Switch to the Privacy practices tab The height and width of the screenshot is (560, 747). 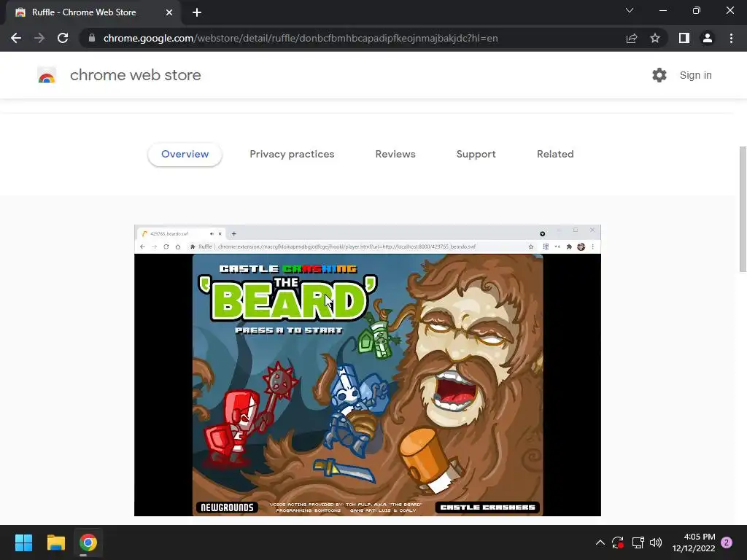[292, 155]
